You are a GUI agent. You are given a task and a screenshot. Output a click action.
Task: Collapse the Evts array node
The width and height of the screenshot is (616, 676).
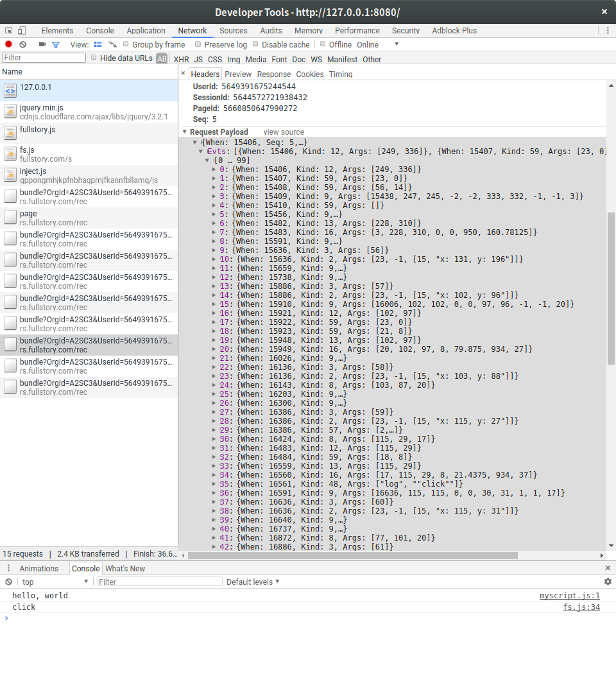(x=201, y=152)
